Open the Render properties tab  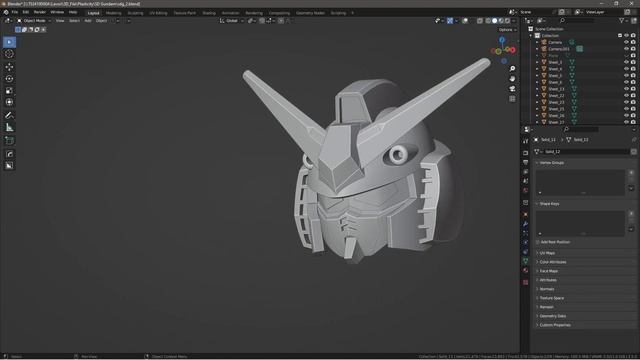(x=525, y=153)
